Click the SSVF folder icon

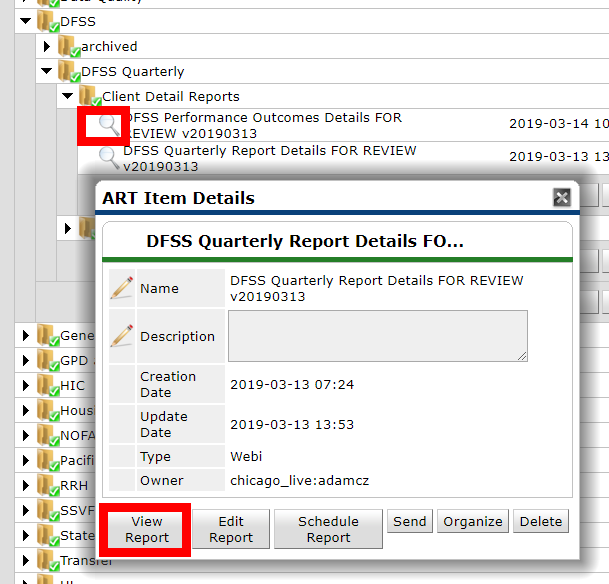(48, 510)
